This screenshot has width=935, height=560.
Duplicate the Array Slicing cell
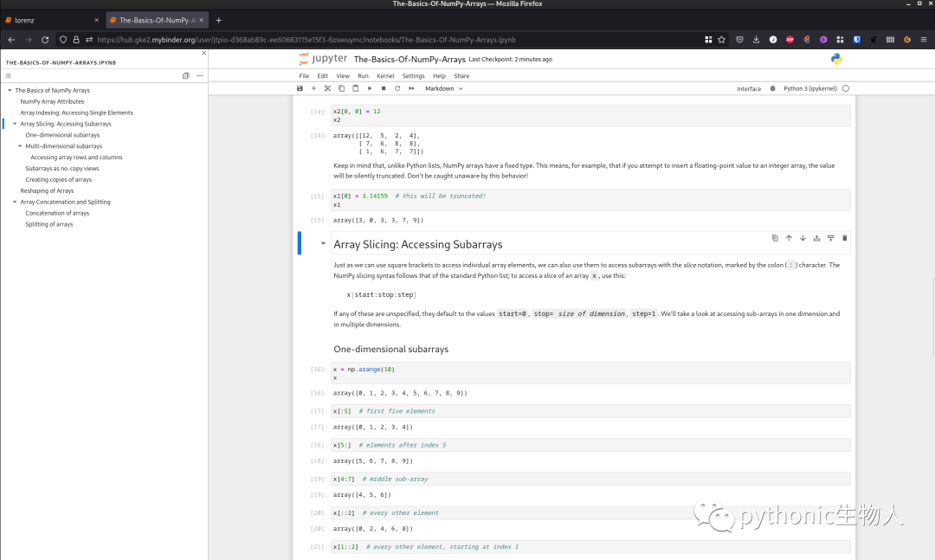pyautogui.click(x=775, y=238)
